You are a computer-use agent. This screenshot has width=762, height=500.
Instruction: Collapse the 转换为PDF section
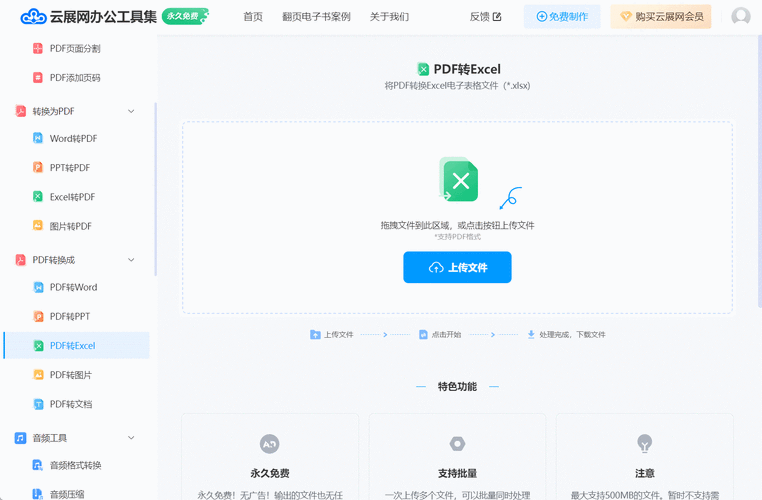coord(131,111)
